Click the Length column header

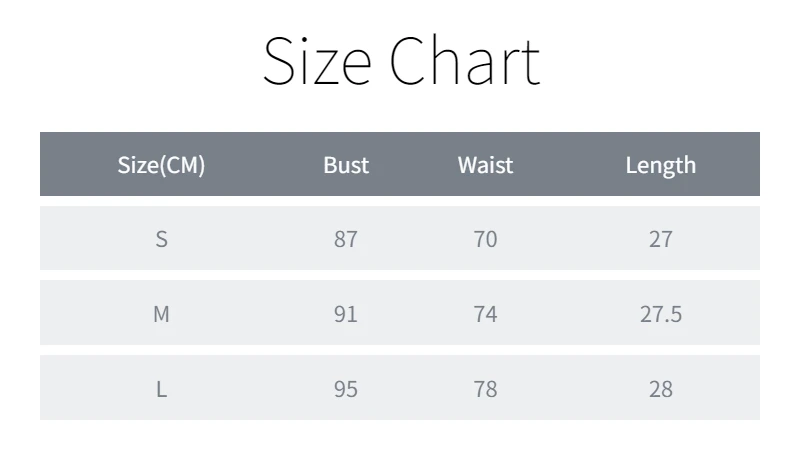(660, 165)
